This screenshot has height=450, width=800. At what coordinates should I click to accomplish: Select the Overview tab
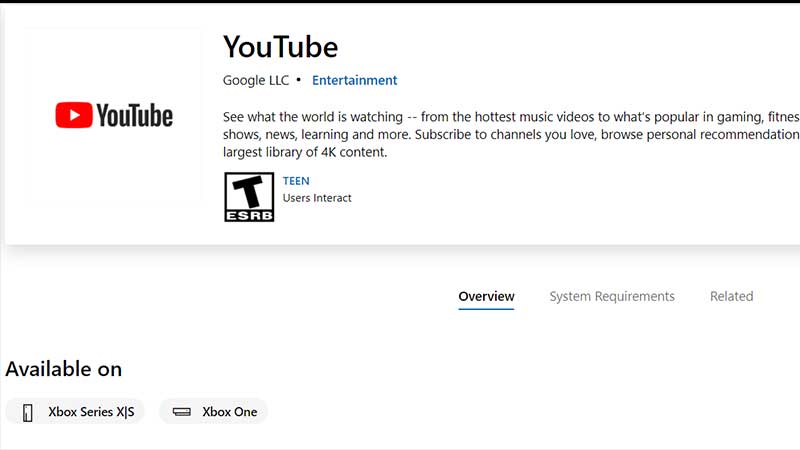(486, 296)
